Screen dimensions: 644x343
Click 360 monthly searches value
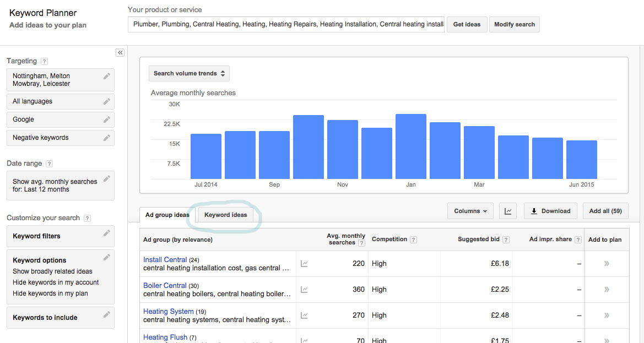pyautogui.click(x=359, y=289)
